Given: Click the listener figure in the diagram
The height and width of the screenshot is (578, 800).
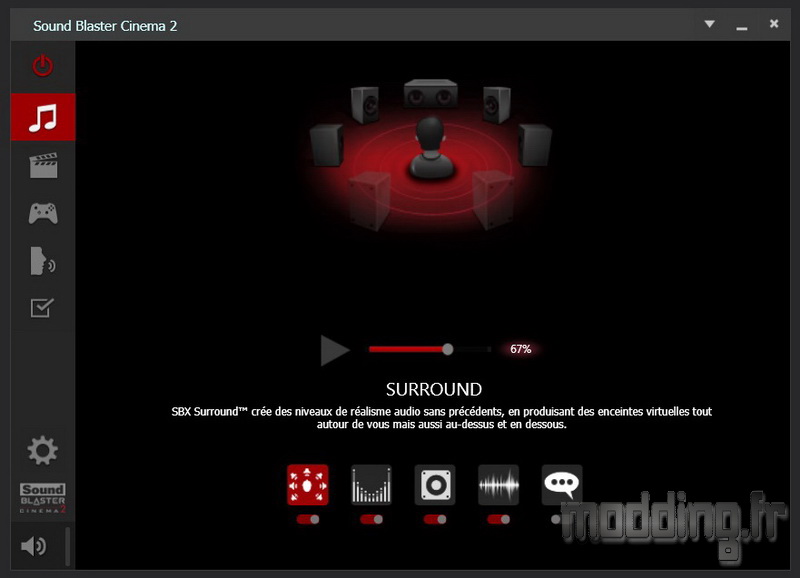Looking at the screenshot, I should tap(431, 148).
